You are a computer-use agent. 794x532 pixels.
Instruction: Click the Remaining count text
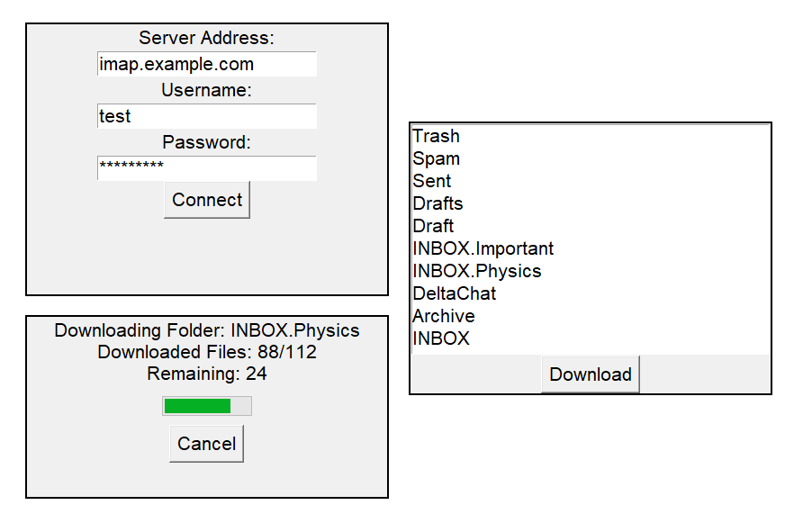[207, 373]
